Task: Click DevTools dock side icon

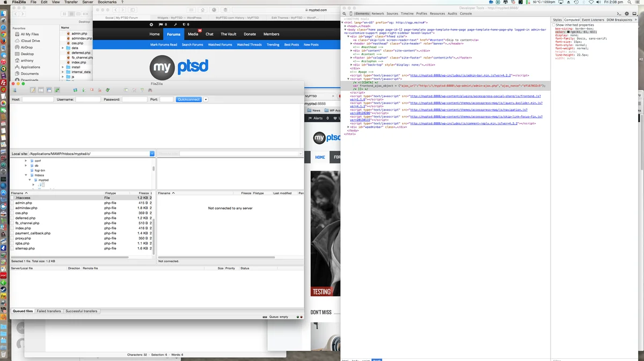Action: tap(634, 13)
